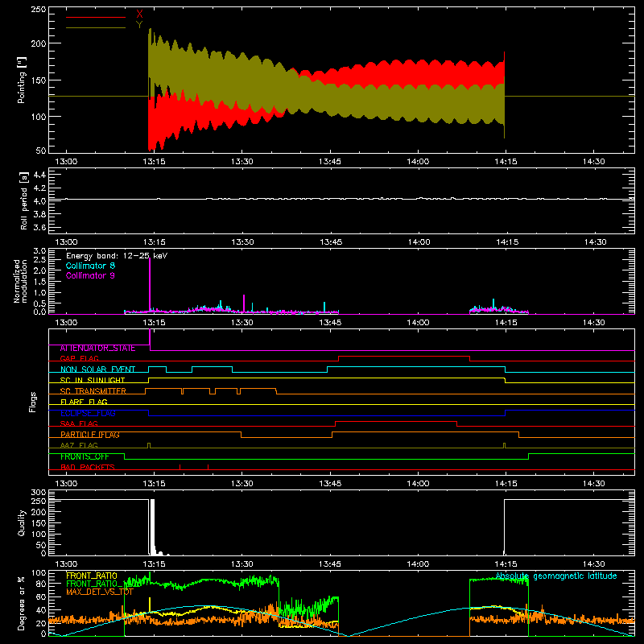Click the 13:30 label under Normalized modulation plot
Viewport: 644px width, 644px height.
tap(242, 323)
